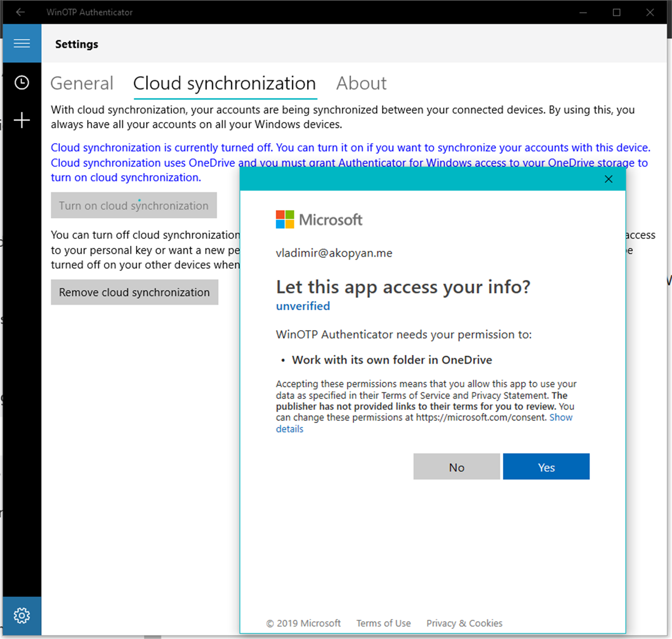
Task: Select the Cloud synchronization tab
Action: point(225,83)
